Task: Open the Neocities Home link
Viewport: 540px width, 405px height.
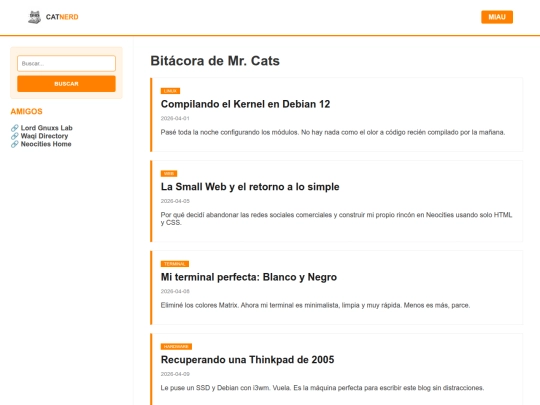Action: pyautogui.click(x=46, y=144)
